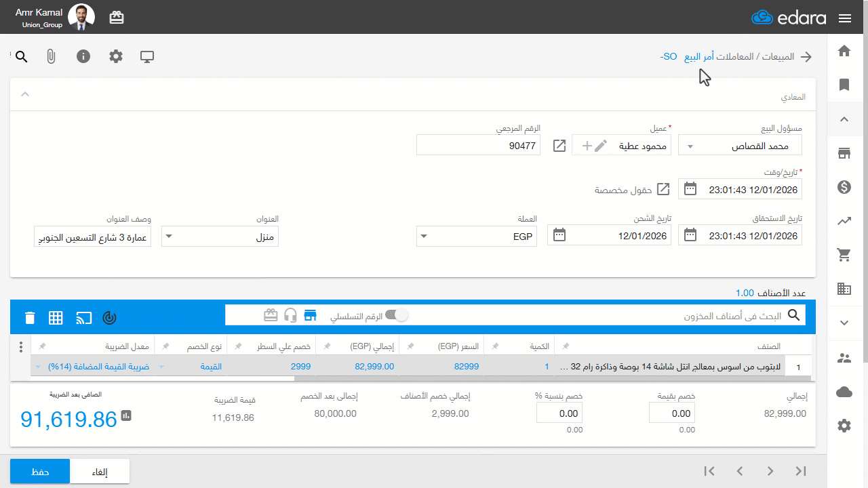
Task: Open the العنوان منزل dropdown
Action: coord(220,236)
